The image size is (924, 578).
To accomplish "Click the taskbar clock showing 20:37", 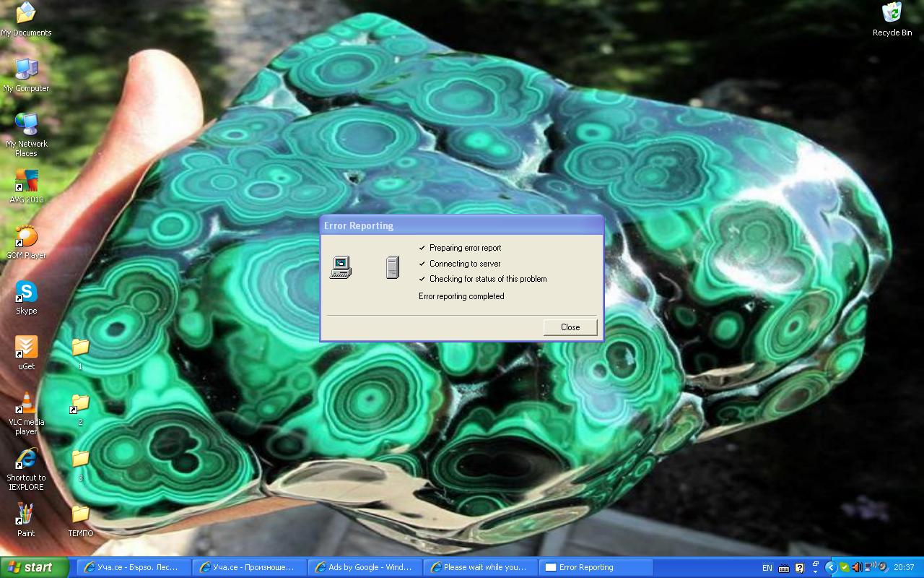I will click(x=904, y=567).
